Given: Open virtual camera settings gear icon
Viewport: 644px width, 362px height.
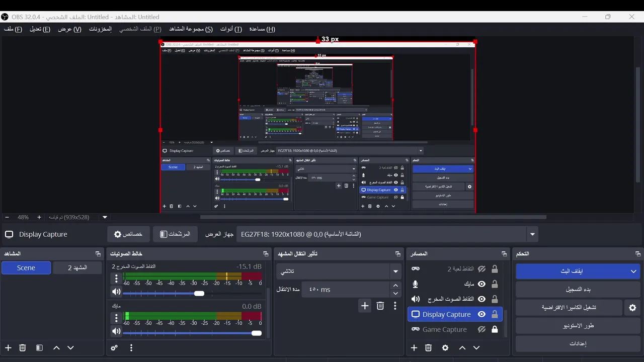Looking at the screenshot, I should [633, 308].
